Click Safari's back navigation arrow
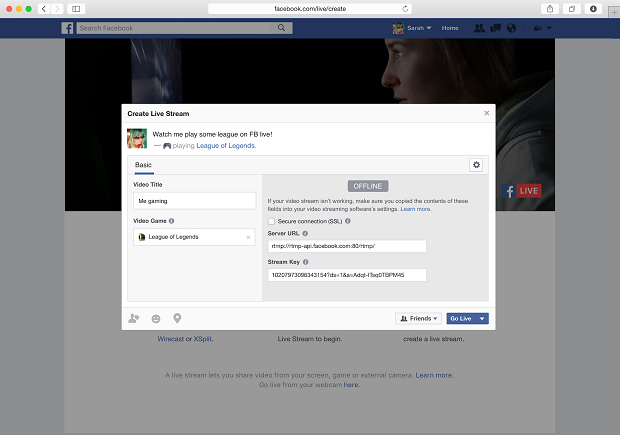The image size is (620, 435). click(x=44, y=9)
